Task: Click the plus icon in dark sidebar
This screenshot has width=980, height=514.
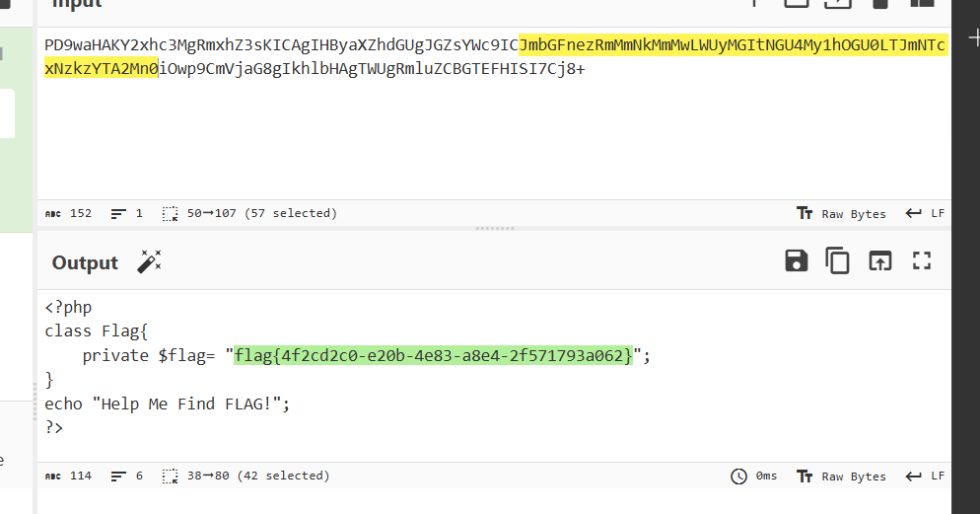Action: click(974, 39)
